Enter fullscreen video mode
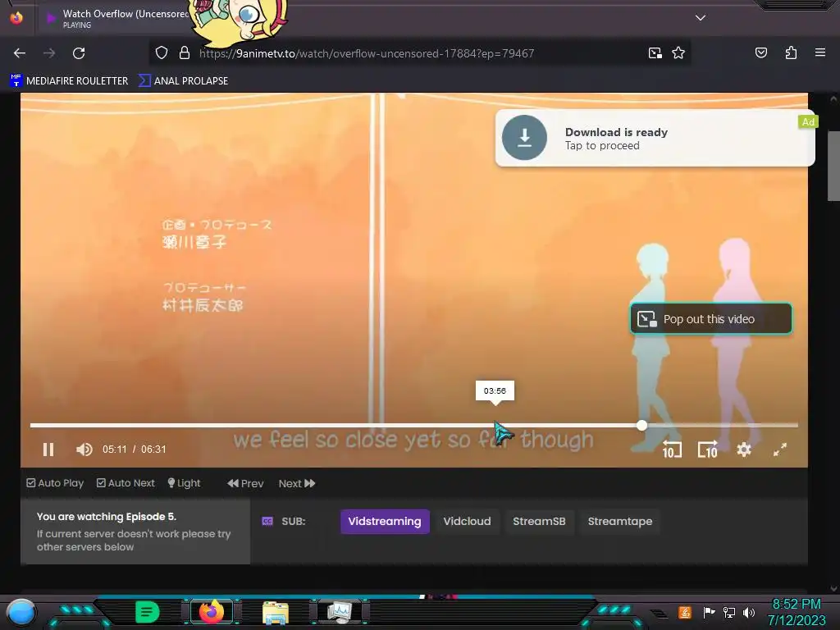The width and height of the screenshot is (840, 630). click(x=780, y=449)
